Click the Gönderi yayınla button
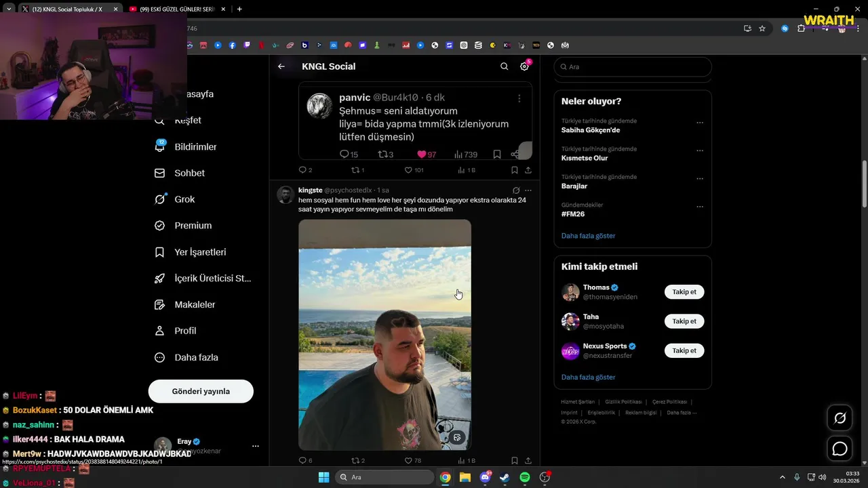This screenshot has height=488, width=868. (x=201, y=391)
